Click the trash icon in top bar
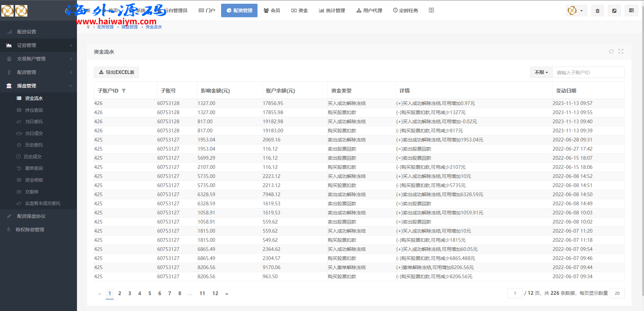644x311 pixels. 597,11
